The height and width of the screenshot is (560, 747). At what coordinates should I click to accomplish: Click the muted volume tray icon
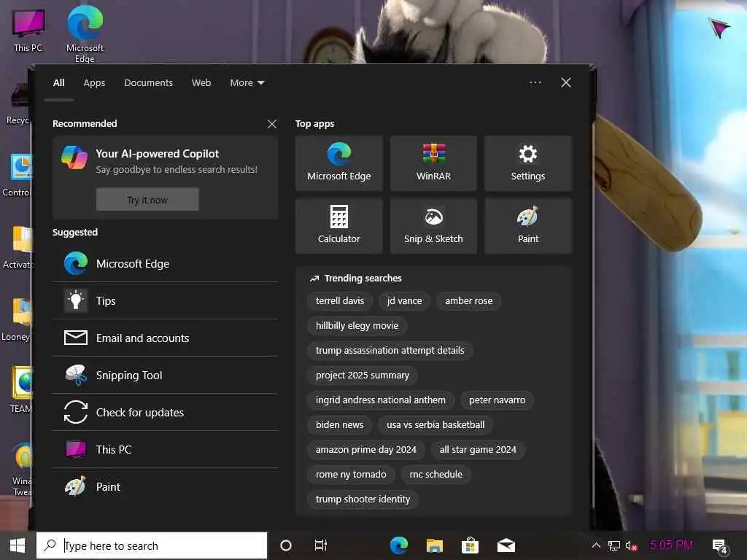(x=631, y=545)
